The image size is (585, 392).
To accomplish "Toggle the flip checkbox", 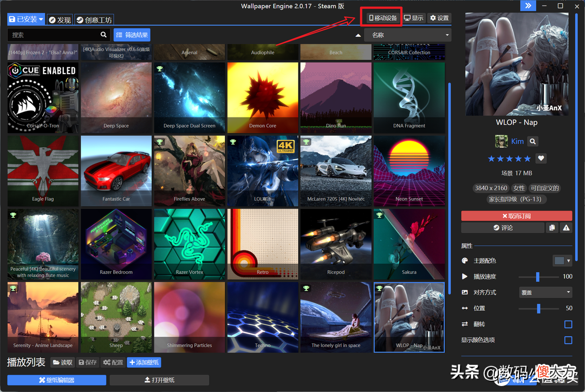I will tap(568, 324).
